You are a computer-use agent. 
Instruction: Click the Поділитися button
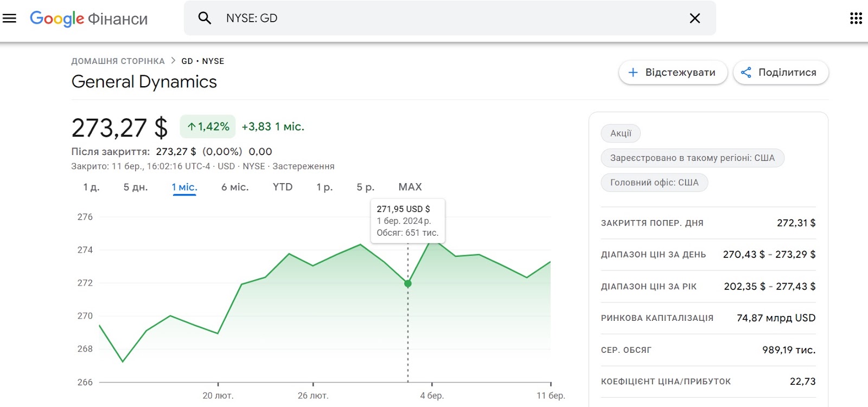[x=781, y=73]
